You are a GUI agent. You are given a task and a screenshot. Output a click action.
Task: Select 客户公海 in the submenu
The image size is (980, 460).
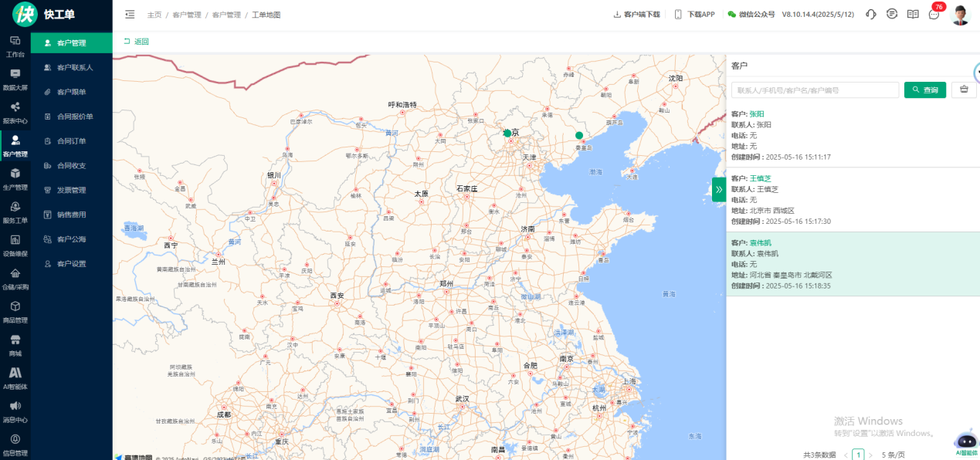[x=71, y=239]
